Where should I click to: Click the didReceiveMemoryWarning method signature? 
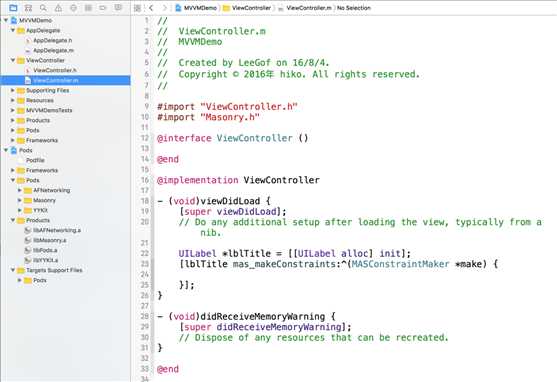(246, 317)
